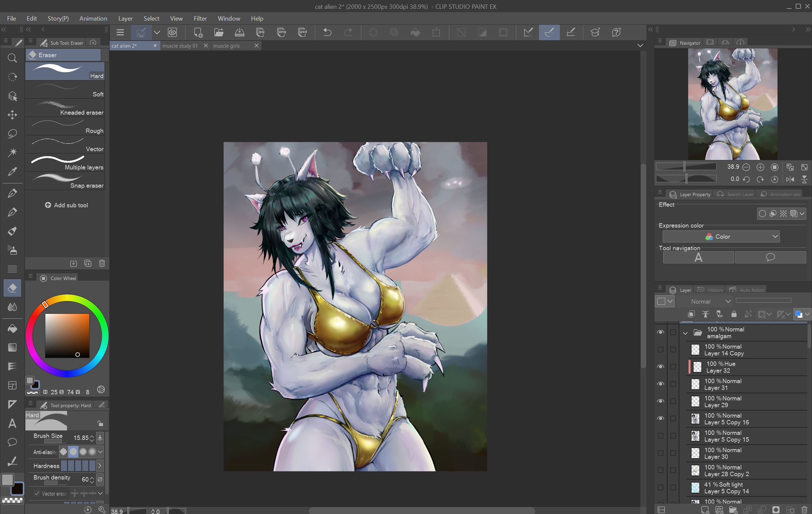Select the Lasso selection tool

[12, 134]
